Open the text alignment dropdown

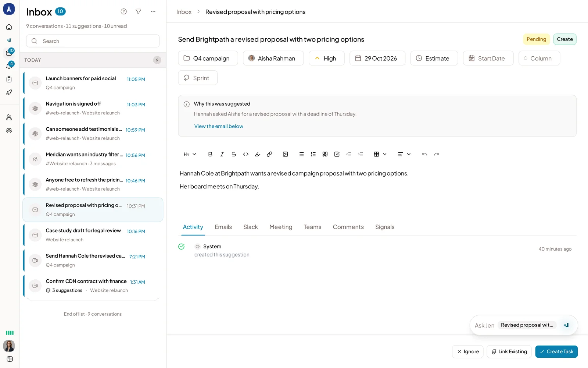click(404, 154)
